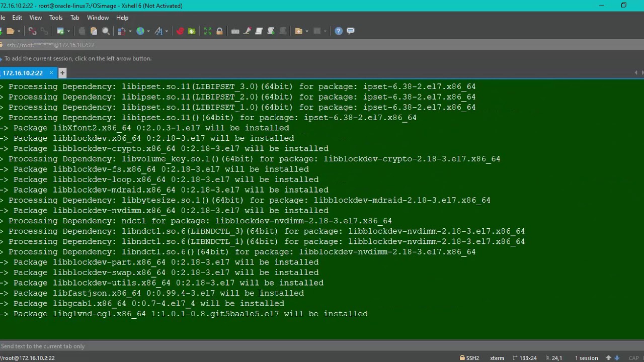Image resolution: width=644 pixels, height=362 pixels.
Task: Click the 24,1 cursor position status
Action: (553, 358)
